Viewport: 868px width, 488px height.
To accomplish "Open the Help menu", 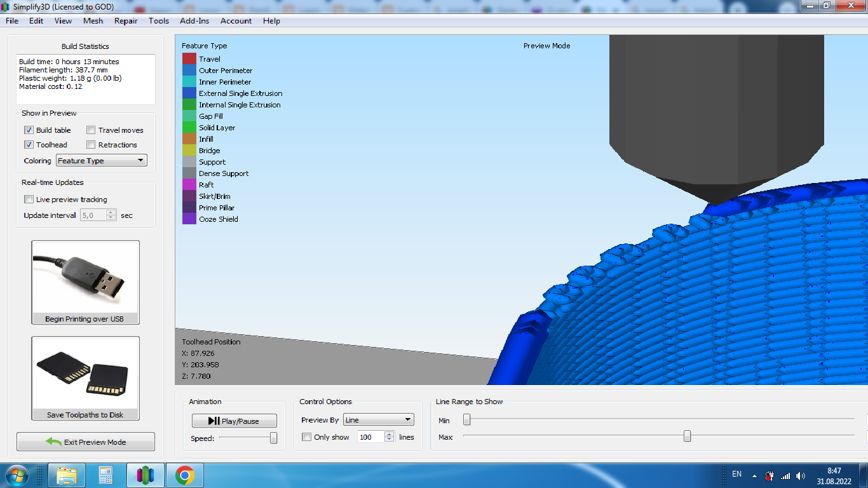I will click(271, 21).
